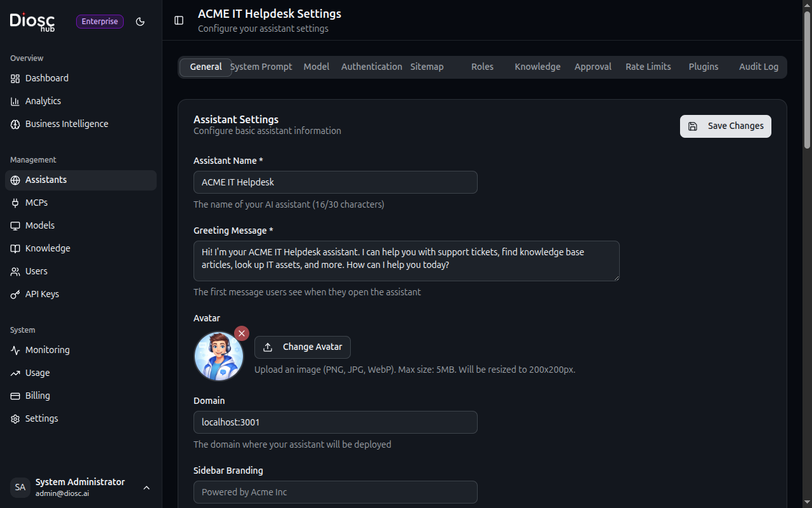The image size is (812, 508).
Task: Open Models monitor icon
Action: 15,225
